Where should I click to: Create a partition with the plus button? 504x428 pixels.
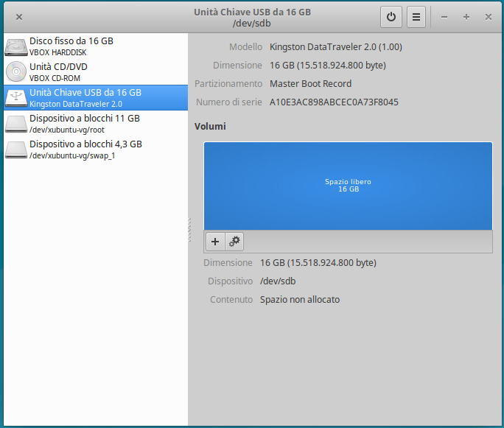215,242
